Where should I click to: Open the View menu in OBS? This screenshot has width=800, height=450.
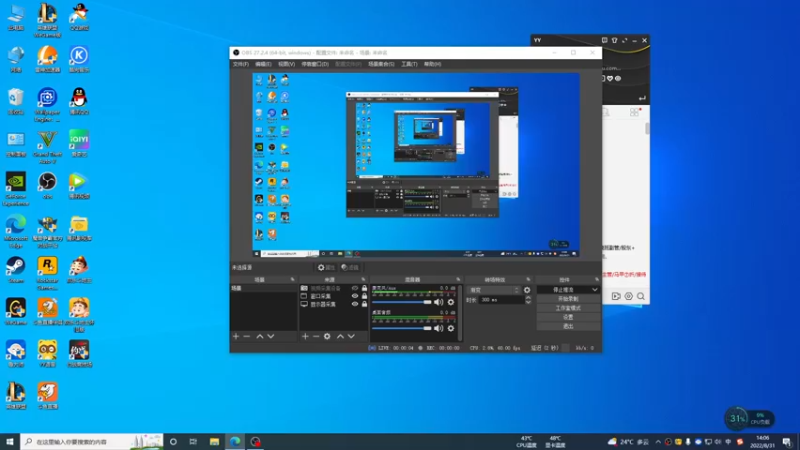tap(286, 64)
